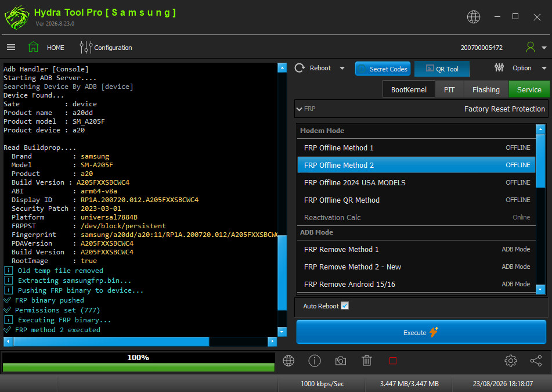Select Reactivation Calc entry
This screenshot has width=552, height=392.
[416, 217]
